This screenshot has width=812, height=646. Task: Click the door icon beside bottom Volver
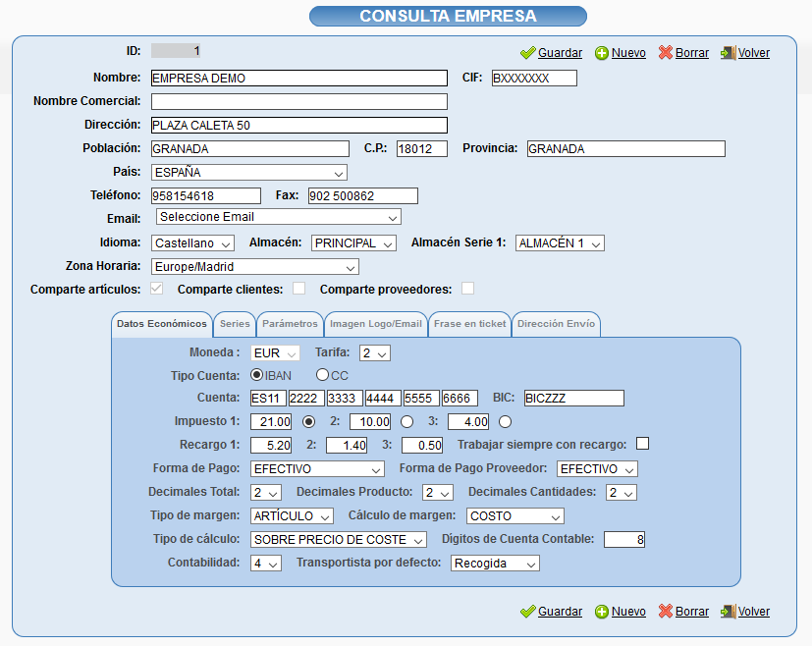729,611
